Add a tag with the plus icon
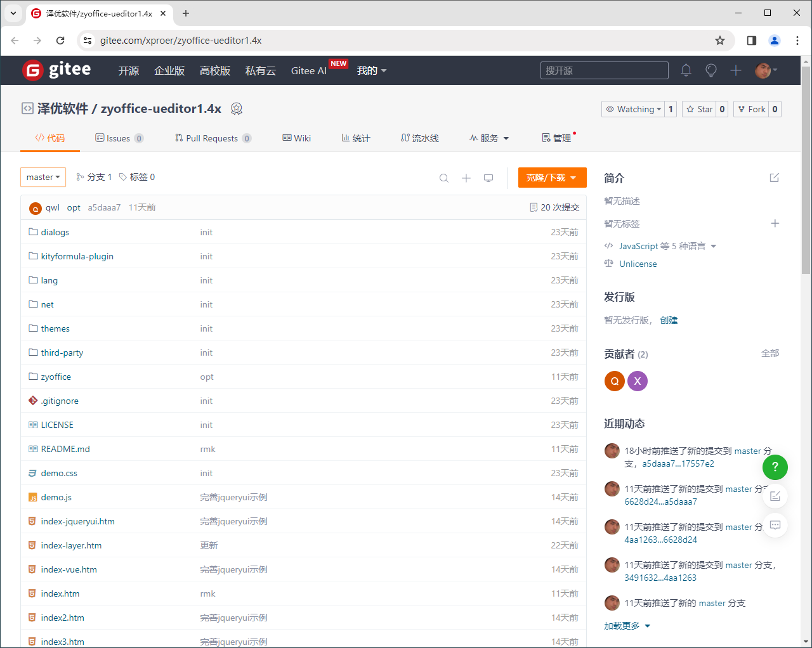The height and width of the screenshot is (648, 812). point(775,223)
